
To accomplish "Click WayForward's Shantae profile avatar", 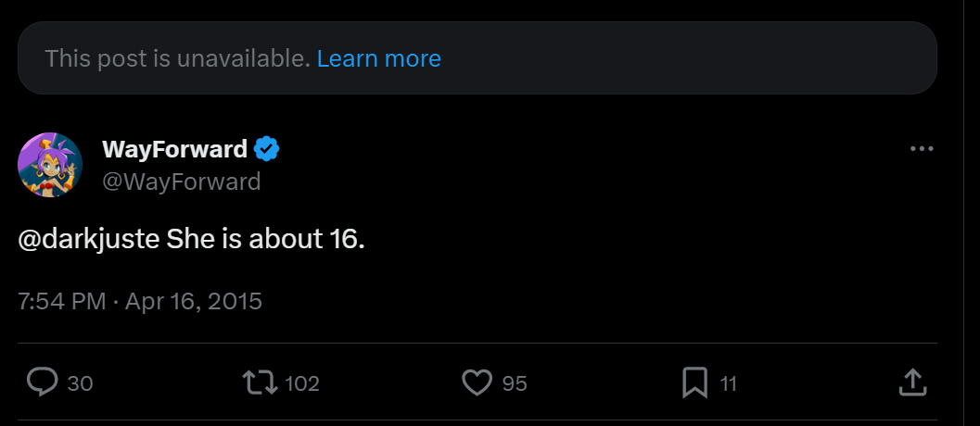I will 50,165.
